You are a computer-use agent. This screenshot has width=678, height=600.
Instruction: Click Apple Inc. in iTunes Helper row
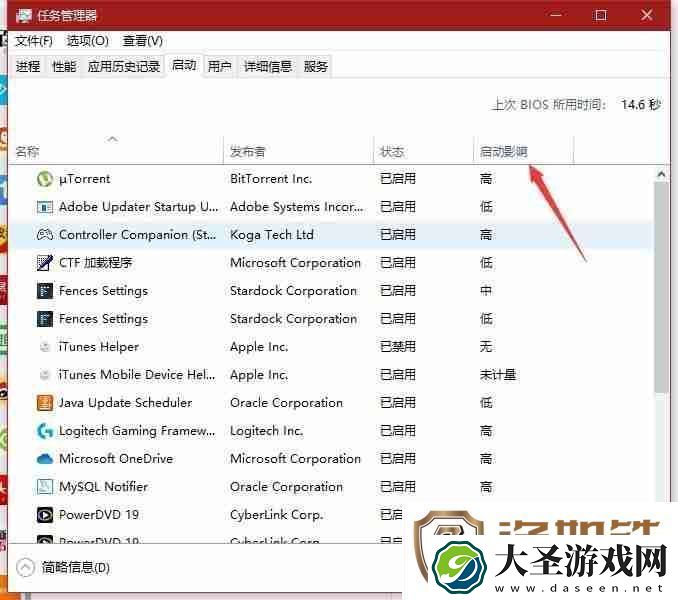259,347
